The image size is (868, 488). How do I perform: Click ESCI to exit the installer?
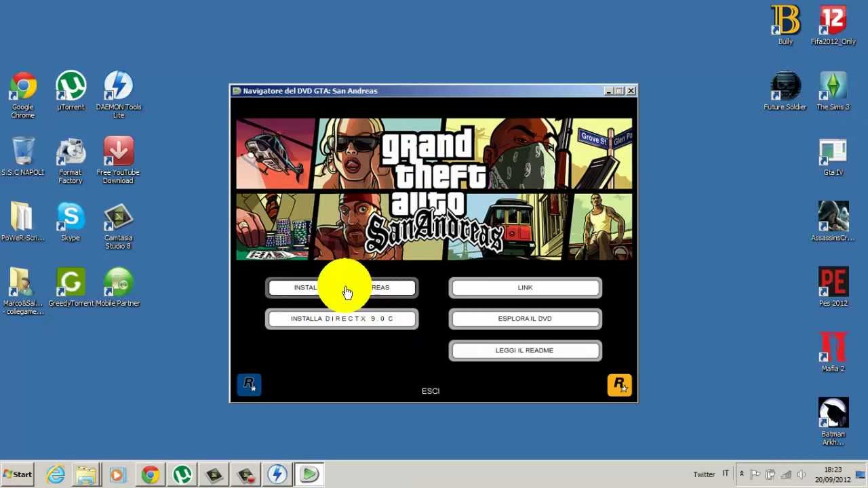431,391
